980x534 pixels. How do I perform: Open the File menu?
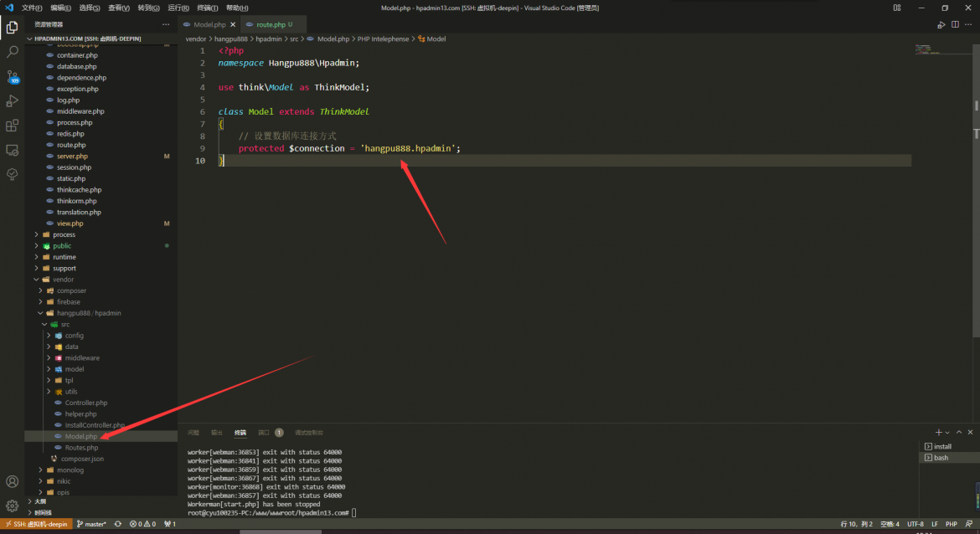click(32, 8)
